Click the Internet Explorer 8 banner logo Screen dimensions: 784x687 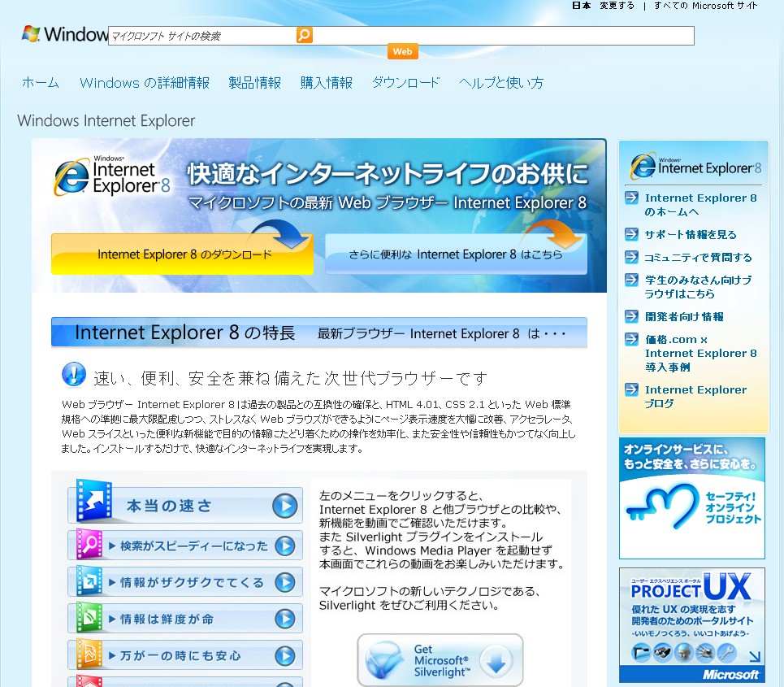(x=112, y=176)
